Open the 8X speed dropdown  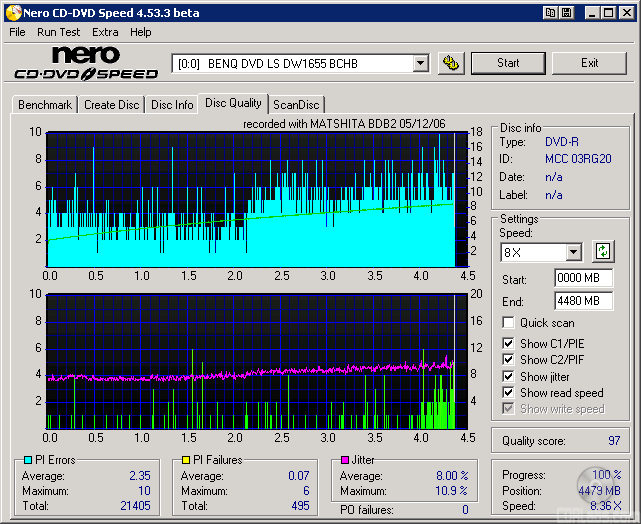573,252
